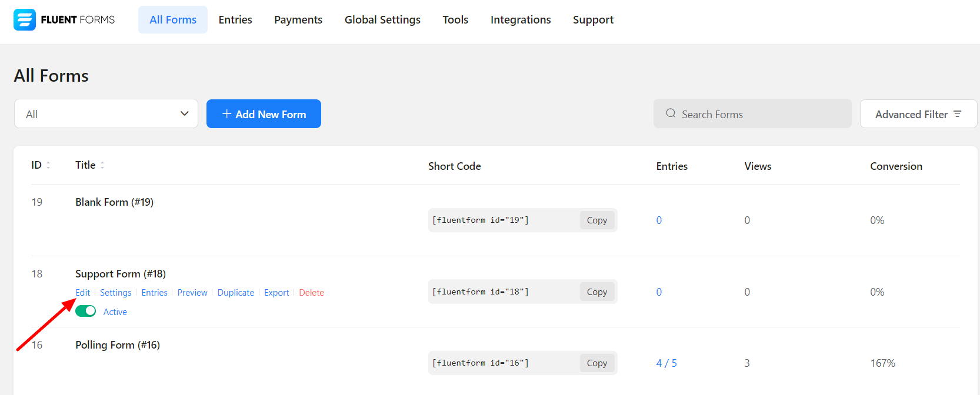The image size is (980, 395).
Task: Open the 4 / 5 entries link for Polling Form
Action: click(666, 363)
